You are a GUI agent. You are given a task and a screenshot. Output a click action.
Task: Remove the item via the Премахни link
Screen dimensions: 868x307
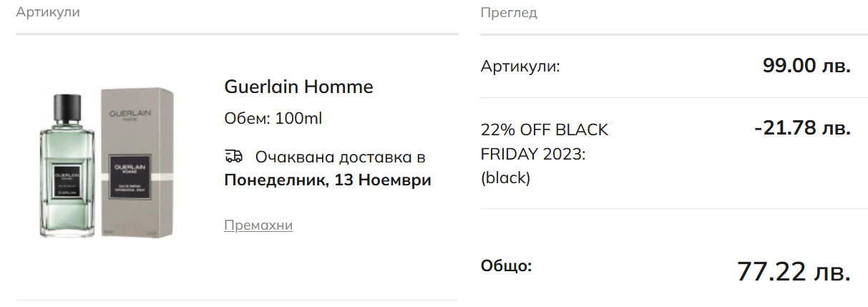[x=258, y=225]
